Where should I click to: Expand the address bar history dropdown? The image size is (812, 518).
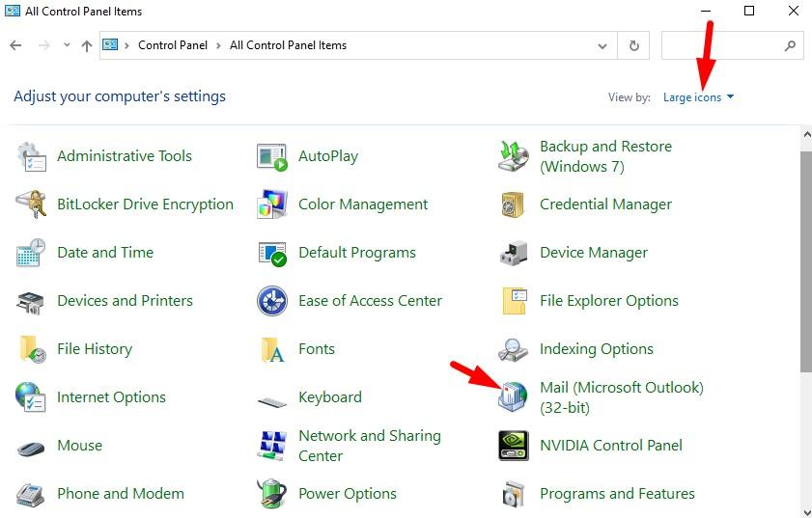[x=602, y=46]
